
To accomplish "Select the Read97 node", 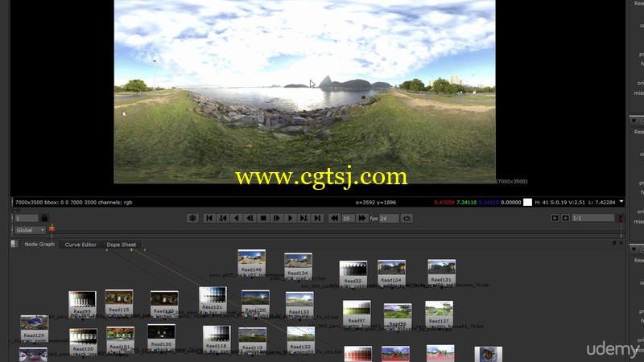I will 357,313.
